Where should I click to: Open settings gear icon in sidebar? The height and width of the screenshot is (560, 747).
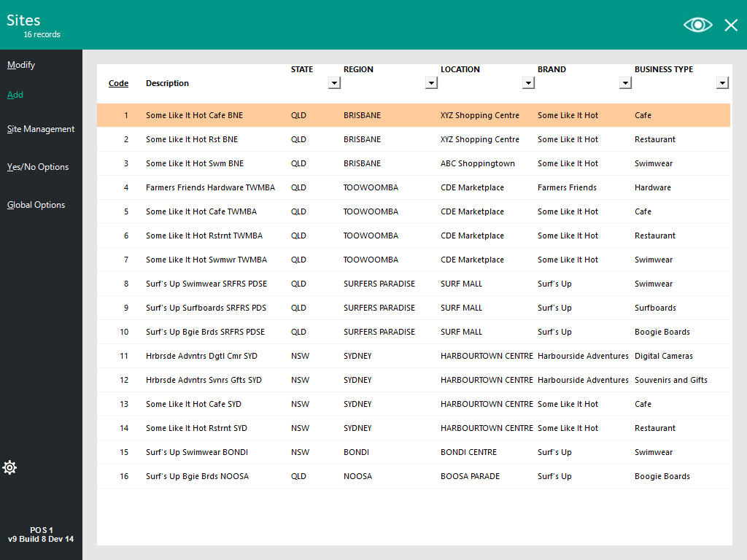[10, 467]
